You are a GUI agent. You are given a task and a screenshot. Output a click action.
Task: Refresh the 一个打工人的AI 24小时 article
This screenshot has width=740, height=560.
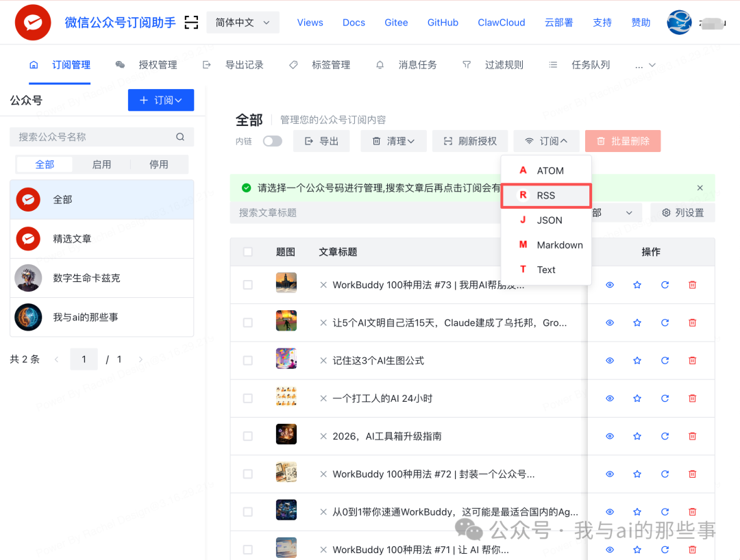665,398
